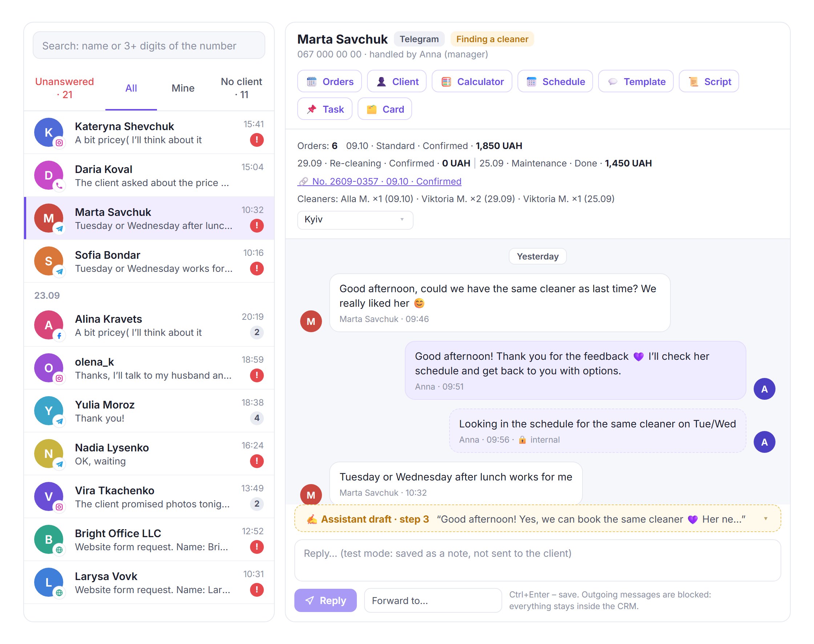Image resolution: width=814 pixels, height=644 pixels.
Task: Open the Template picker
Action: [x=636, y=81]
